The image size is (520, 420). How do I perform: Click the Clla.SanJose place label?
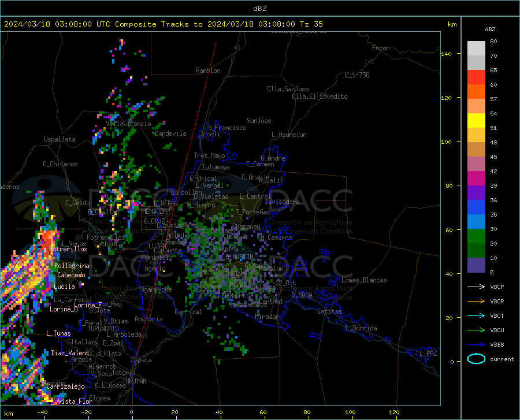[x=288, y=89]
